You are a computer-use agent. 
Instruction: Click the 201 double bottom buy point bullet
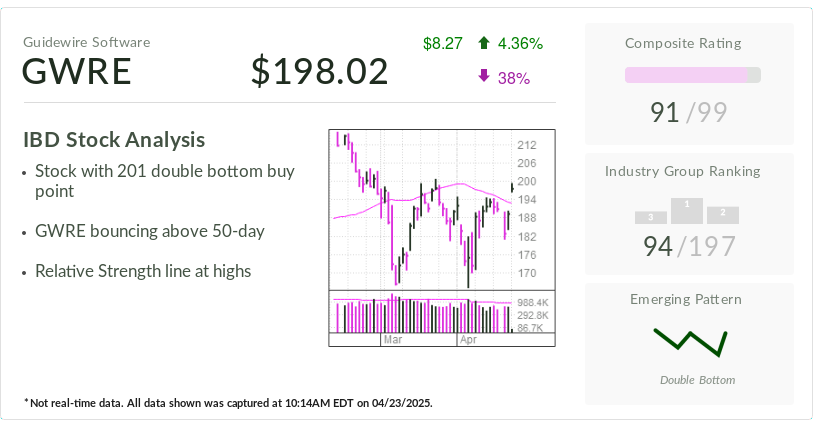coord(164,181)
